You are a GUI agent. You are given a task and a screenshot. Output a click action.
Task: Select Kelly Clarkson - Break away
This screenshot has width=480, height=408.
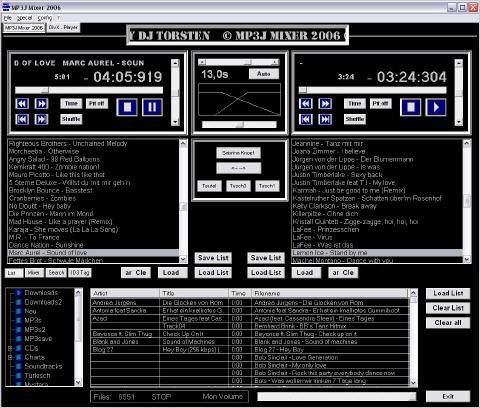point(377,206)
